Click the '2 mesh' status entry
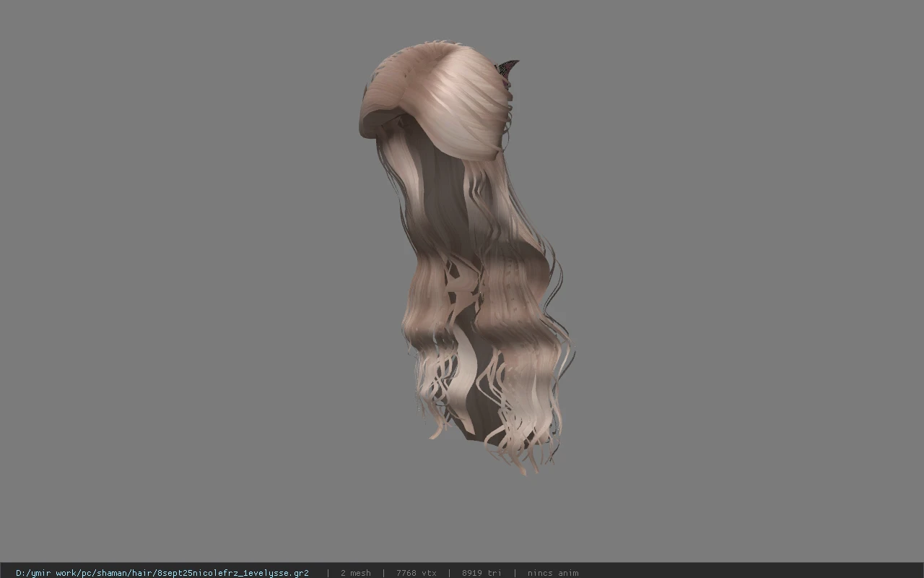Image resolution: width=924 pixels, height=578 pixels. [x=356, y=573]
